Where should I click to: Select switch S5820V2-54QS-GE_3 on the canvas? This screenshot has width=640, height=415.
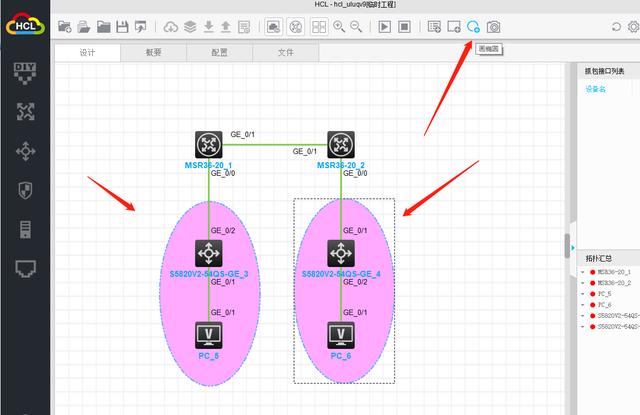tap(209, 253)
